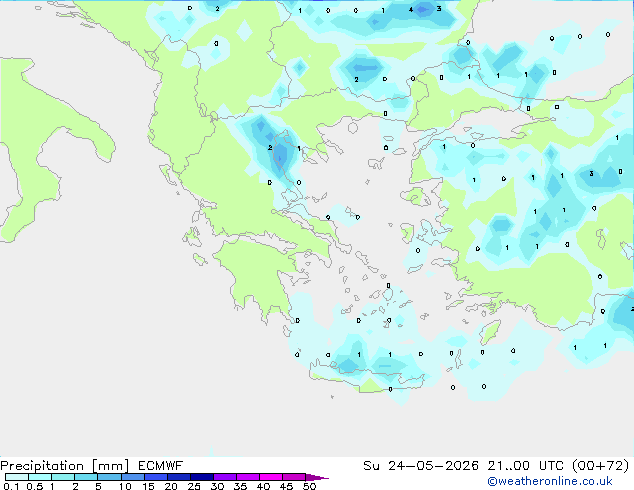Pick the 10–15 mm legend color box
Viewport: 634px width, 490px height.
click(x=132, y=477)
